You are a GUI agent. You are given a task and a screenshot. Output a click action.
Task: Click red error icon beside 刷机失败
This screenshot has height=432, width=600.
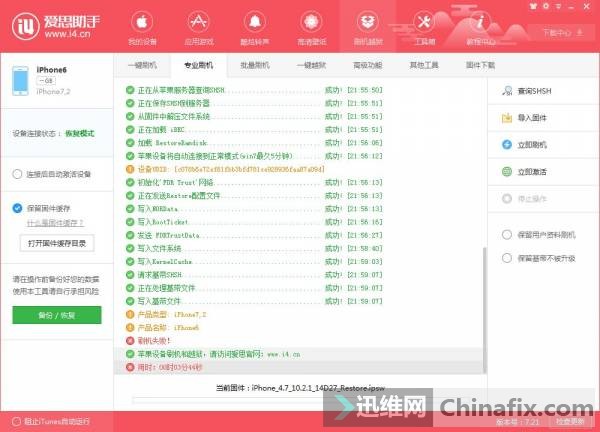tap(130, 341)
